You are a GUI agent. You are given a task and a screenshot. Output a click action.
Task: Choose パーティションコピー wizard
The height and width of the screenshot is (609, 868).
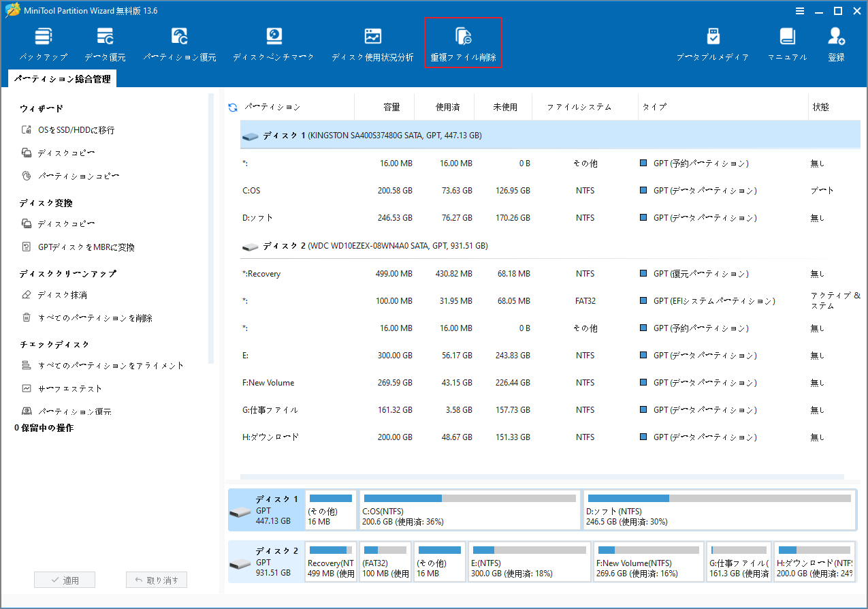[x=70, y=176]
